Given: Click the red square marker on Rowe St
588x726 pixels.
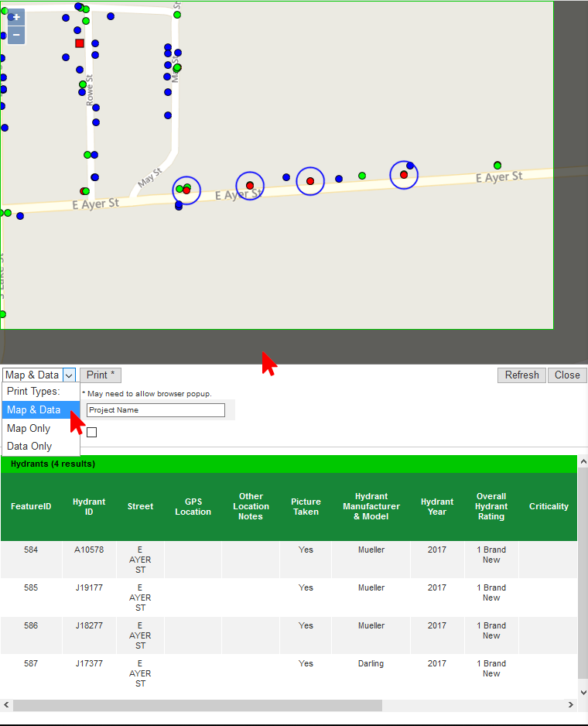Looking at the screenshot, I should [80, 43].
